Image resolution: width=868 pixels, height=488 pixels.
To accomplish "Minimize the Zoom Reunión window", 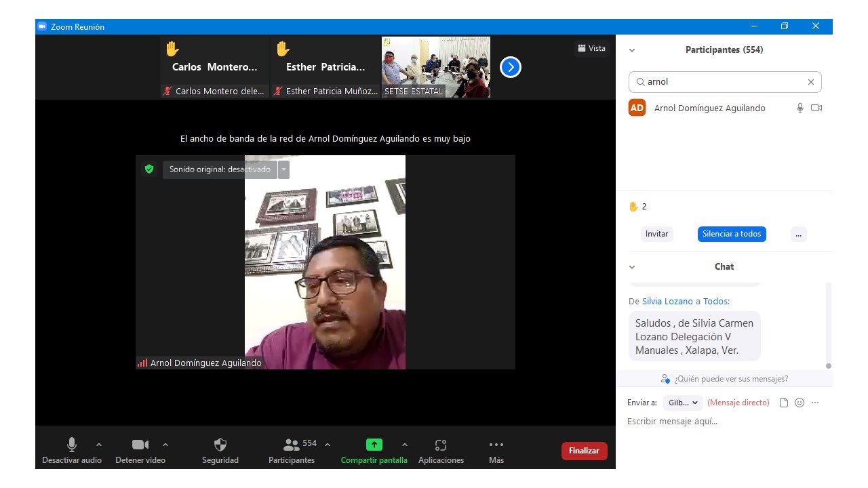I will 754,26.
